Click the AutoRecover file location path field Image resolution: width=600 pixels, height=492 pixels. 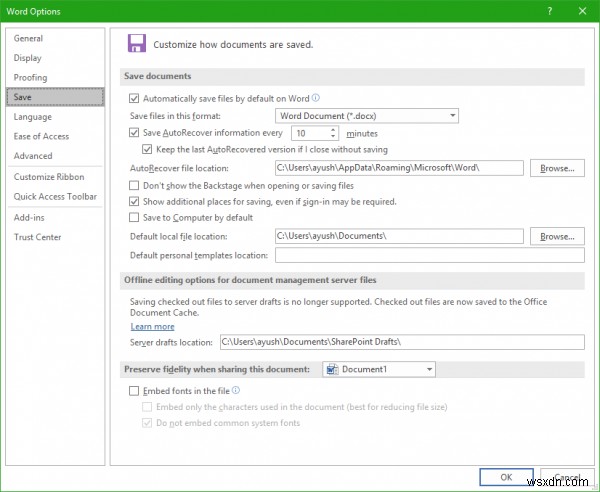coord(399,168)
